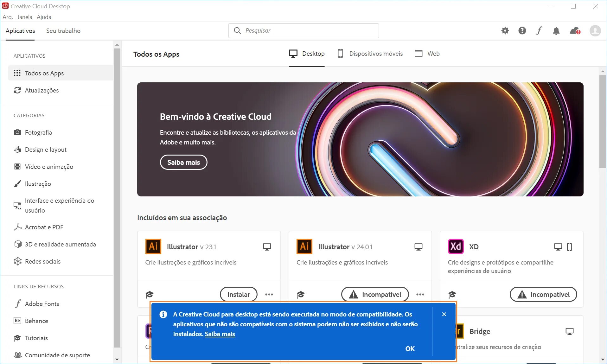Select the Dispositivos móveis tab
This screenshot has width=607, height=364.
(370, 54)
